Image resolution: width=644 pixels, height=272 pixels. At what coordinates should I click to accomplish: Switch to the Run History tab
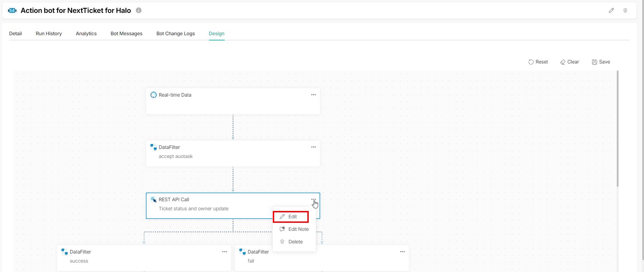pyautogui.click(x=49, y=33)
